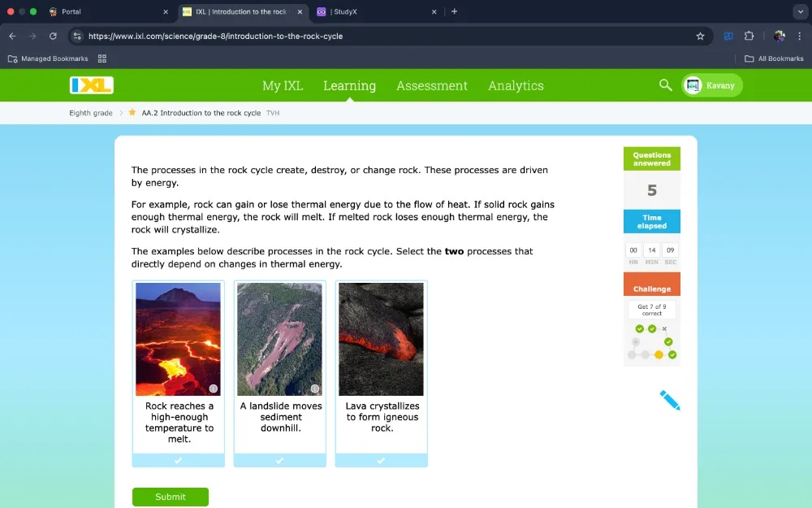Click inside the browser address bar
Viewport: 812px width, 508px height.
click(325, 36)
